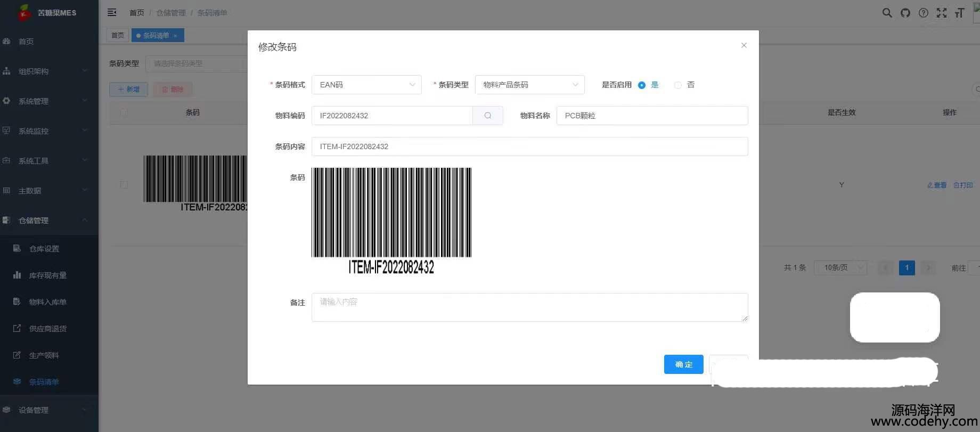Open 物料入库单 in the sidebar
The image size is (980, 432).
[48, 302]
